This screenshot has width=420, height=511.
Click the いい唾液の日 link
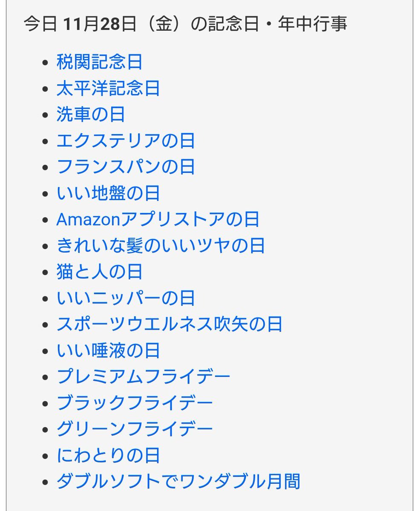[x=108, y=351]
